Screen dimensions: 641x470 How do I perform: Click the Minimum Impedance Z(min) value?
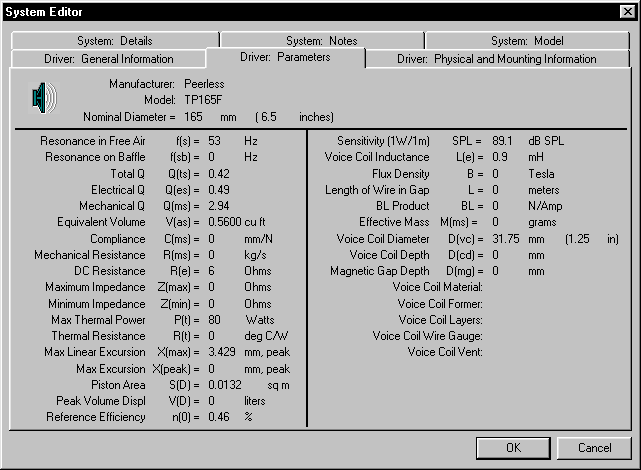click(x=211, y=304)
